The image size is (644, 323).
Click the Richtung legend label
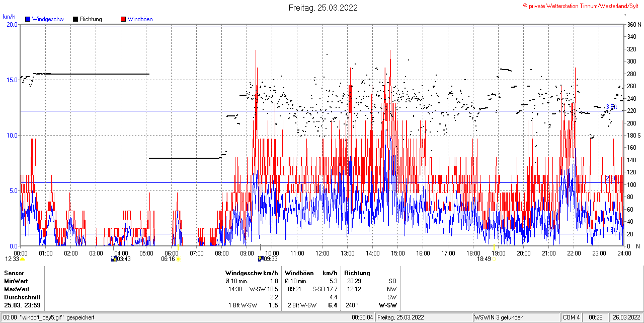[x=91, y=19]
